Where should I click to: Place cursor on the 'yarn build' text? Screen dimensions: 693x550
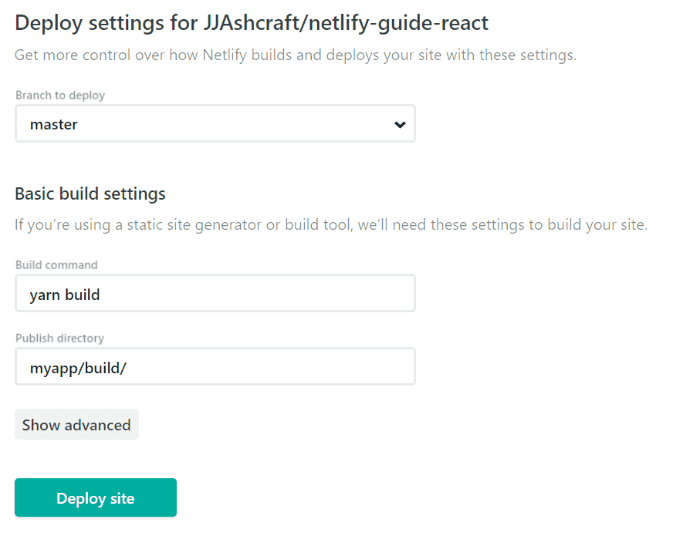65,295
